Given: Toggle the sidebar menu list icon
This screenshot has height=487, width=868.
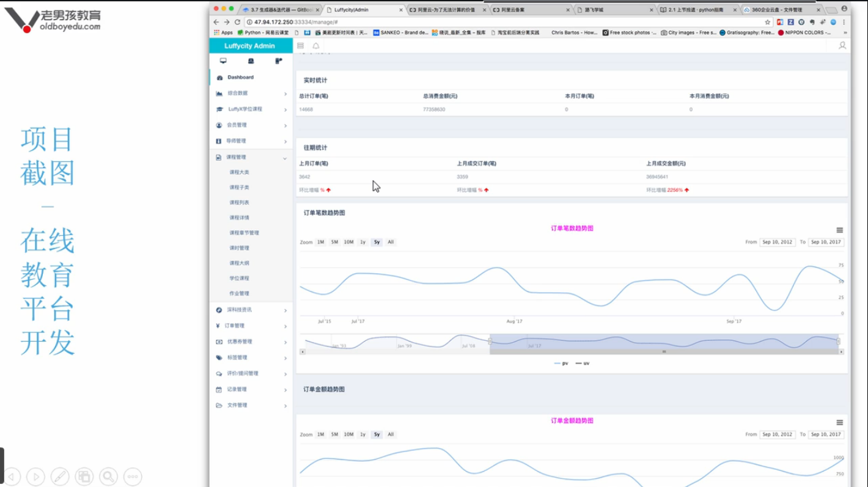Looking at the screenshot, I should click(x=300, y=46).
